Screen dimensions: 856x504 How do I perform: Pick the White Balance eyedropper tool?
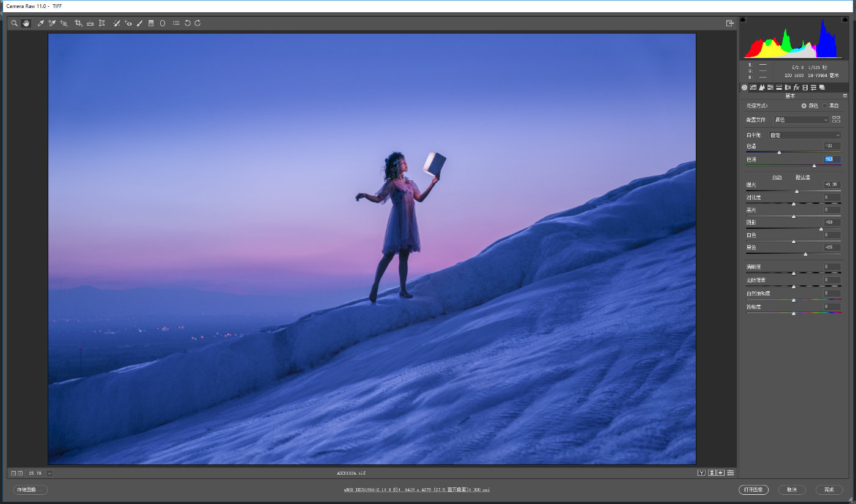(x=40, y=23)
